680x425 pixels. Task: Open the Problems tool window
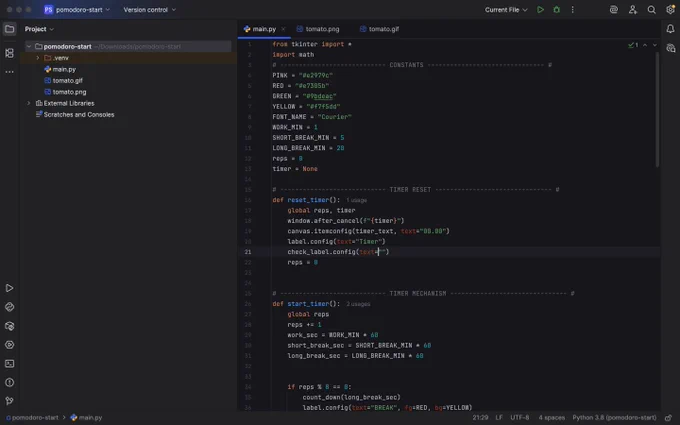(x=10, y=382)
